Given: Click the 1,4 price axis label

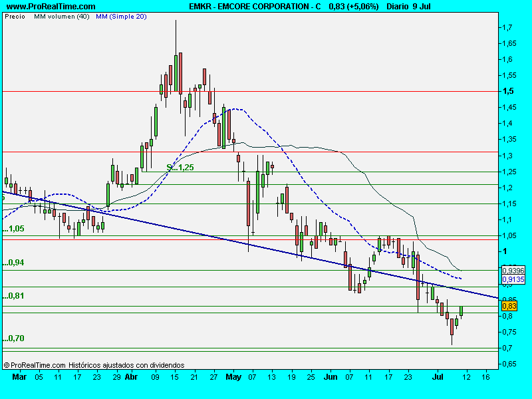Looking at the screenshot, I should click(x=507, y=123).
